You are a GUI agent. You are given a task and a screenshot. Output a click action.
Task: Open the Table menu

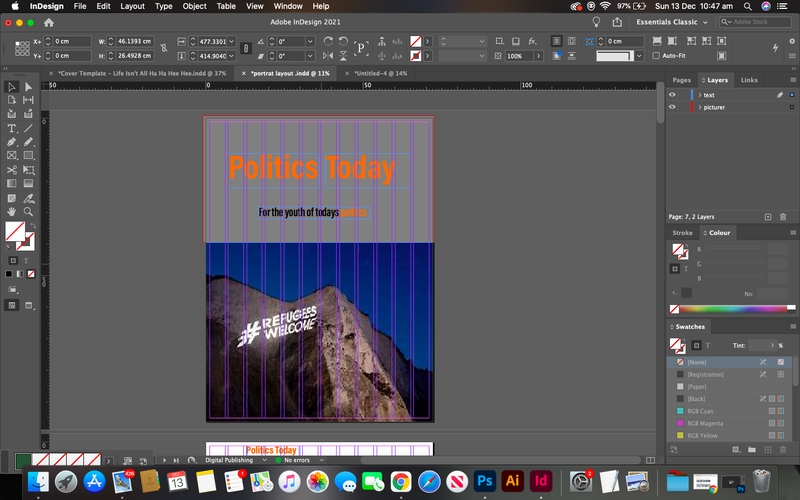[x=226, y=6]
